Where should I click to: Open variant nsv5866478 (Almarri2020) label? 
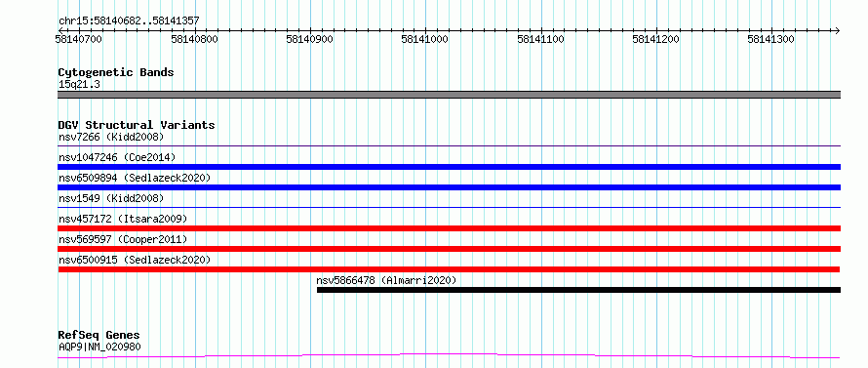coord(386,280)
